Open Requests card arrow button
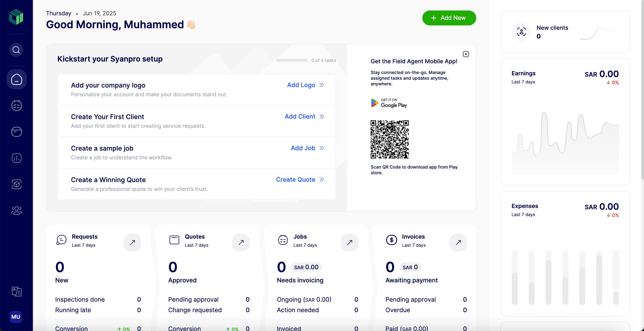The image size is (644, 331). click(x=132, y=242)
